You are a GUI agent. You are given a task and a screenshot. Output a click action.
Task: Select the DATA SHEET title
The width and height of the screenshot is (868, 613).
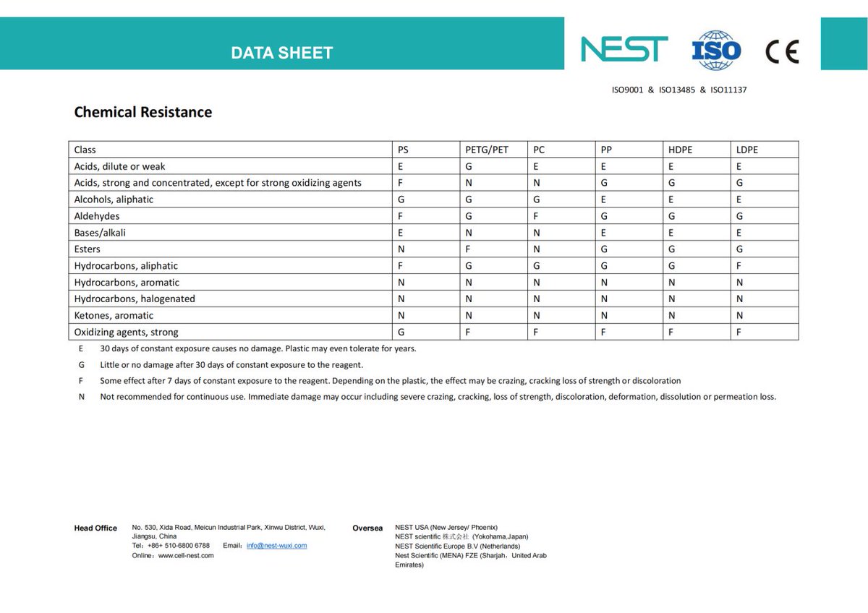click(281, 52)
